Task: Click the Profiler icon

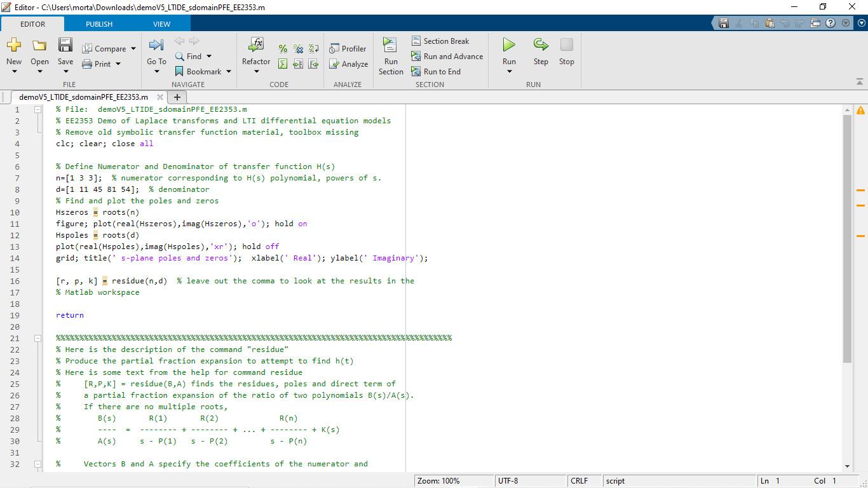Action: pos(334,49)
